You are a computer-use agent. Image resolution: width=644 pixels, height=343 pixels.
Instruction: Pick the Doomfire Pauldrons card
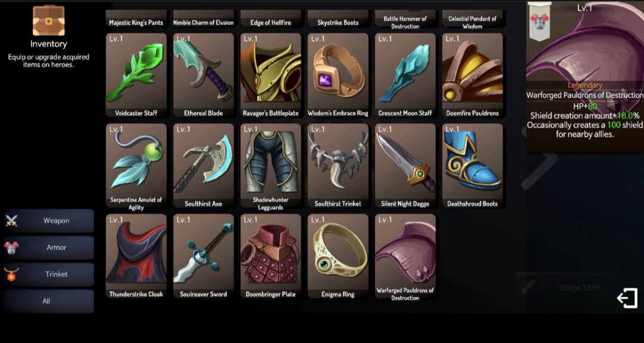tap(472, 76)
